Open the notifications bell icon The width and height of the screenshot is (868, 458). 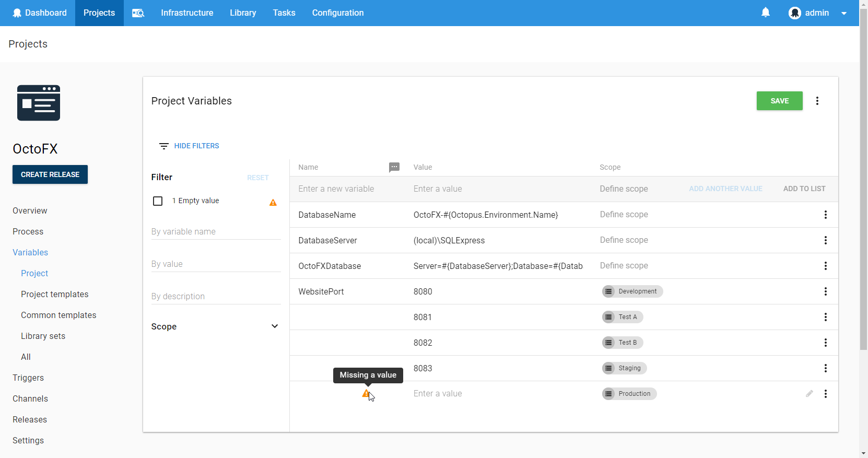pos(765,13)
